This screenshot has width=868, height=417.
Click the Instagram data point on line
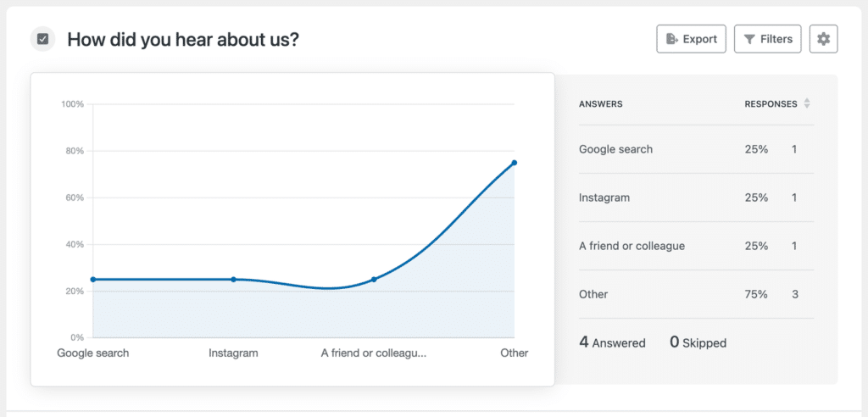point(234,279)
